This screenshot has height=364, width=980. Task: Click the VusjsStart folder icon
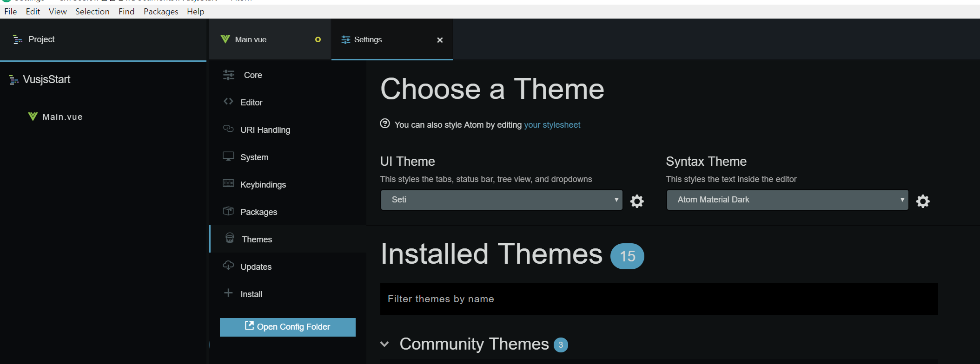point(14,80)
